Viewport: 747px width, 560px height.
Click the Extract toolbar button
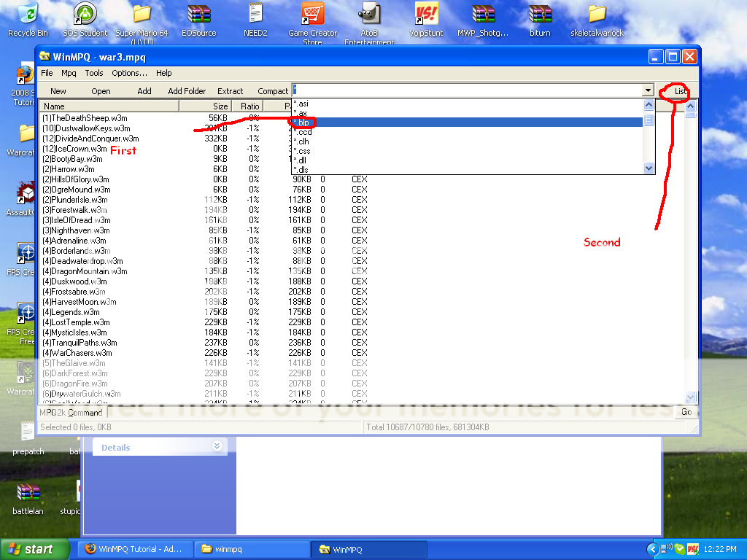[x=230, y=91]
